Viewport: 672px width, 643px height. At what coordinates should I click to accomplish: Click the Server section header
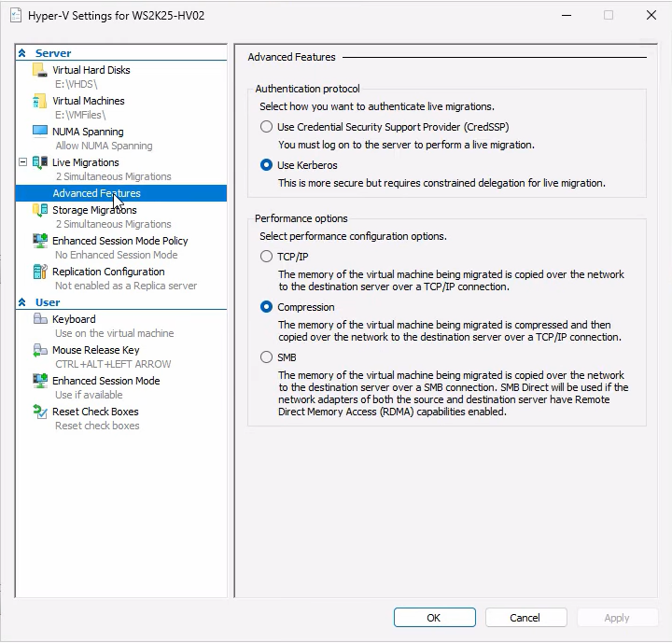point(53,53)
